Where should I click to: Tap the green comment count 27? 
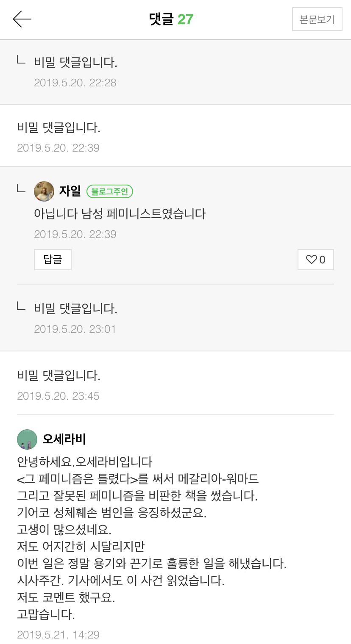(185, 19)
